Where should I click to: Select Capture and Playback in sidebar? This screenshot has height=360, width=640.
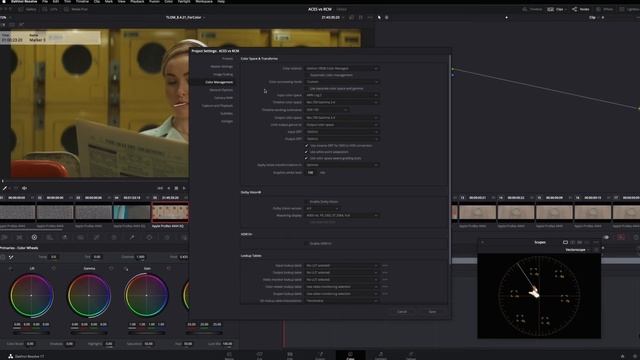pos(217,106)
